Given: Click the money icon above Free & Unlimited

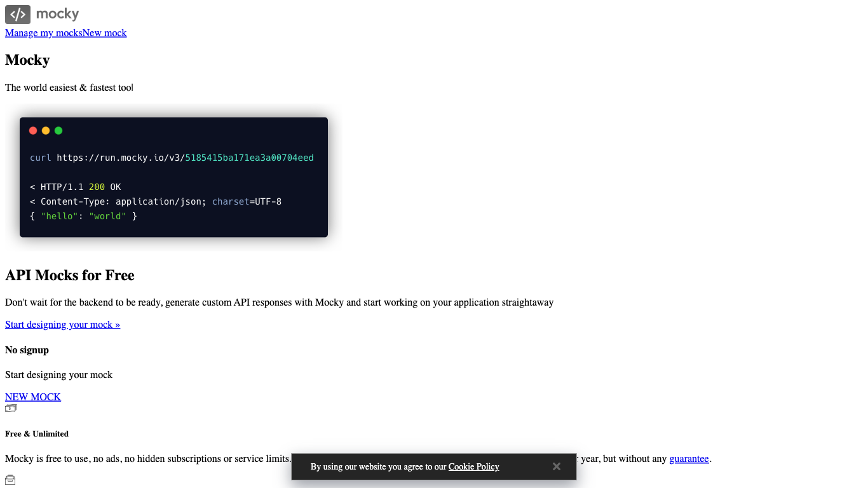Looking at the screenshot, I should [11, 408].
